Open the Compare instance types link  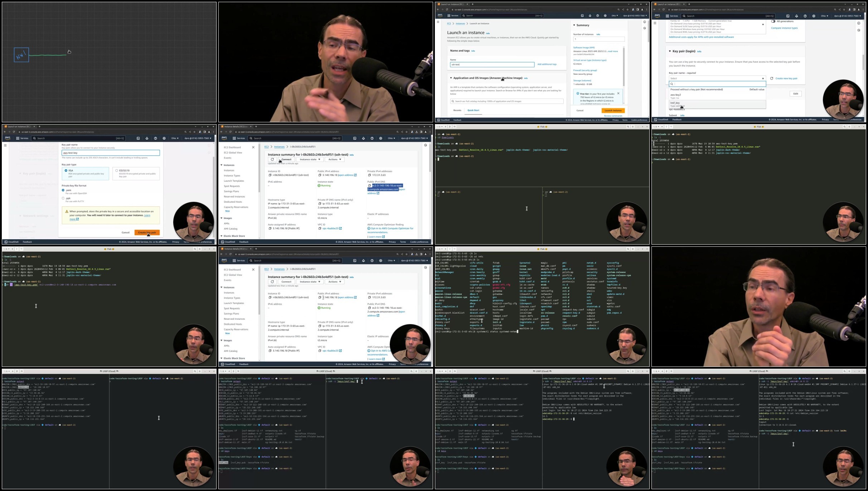784,28
